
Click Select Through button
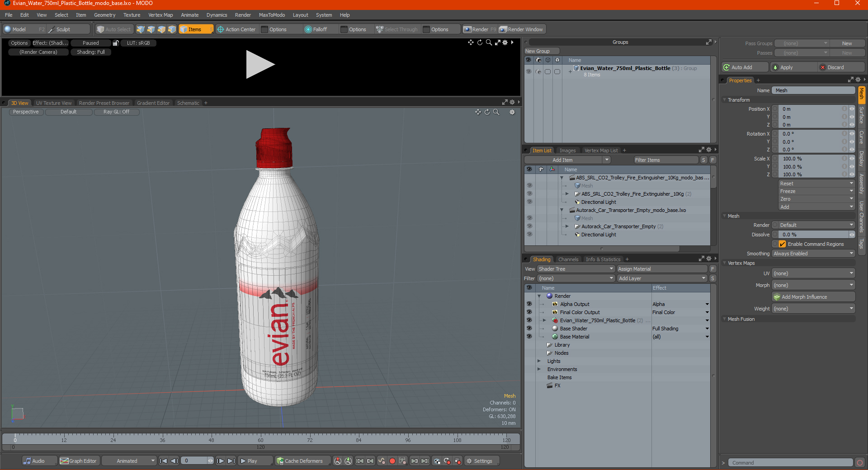coord(397,29)
